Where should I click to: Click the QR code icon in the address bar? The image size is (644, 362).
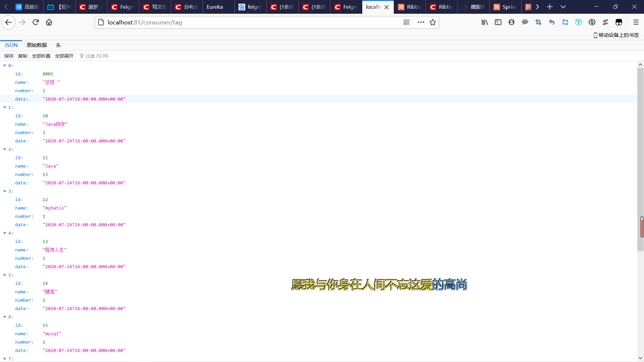click(407, 22)
